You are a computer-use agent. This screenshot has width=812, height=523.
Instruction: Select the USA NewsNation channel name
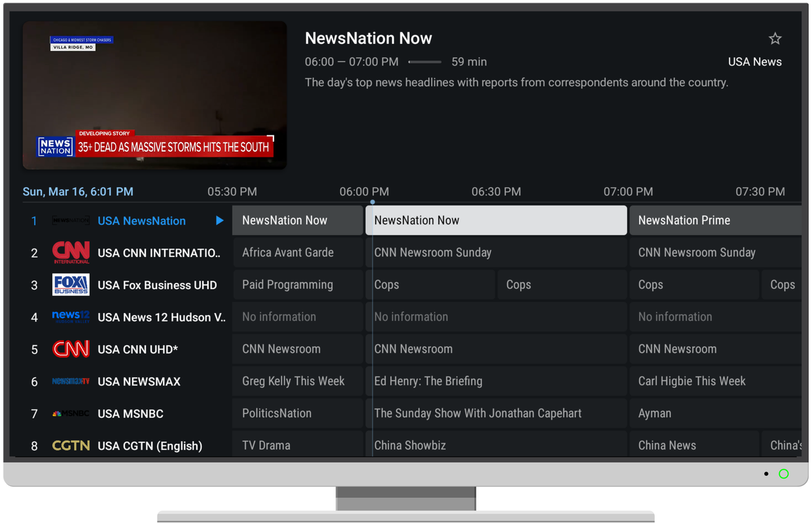pos(141,221)
